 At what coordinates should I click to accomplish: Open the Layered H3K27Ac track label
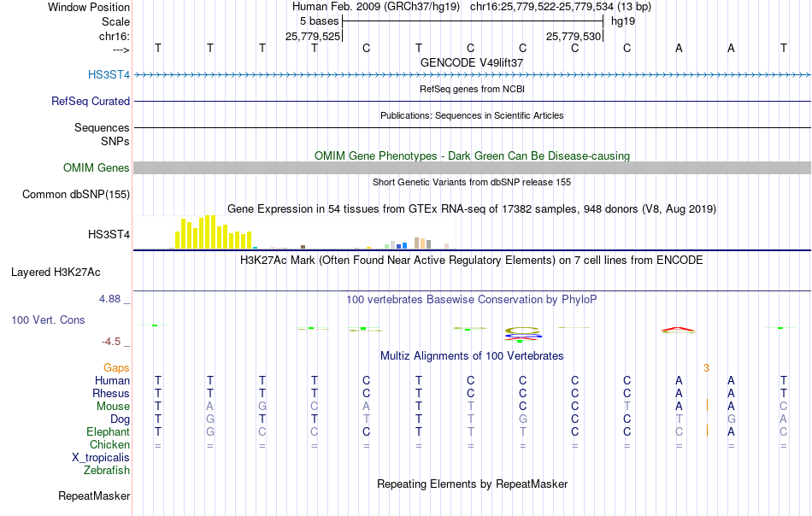(x=56, y=273)
